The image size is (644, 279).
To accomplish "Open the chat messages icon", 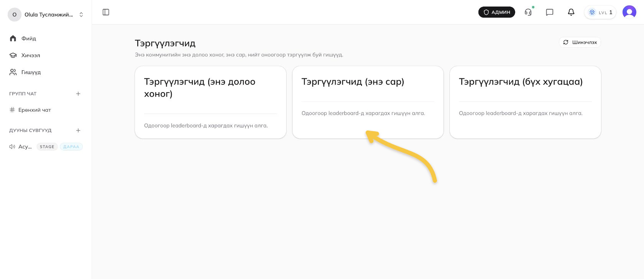I will (550, 12).
